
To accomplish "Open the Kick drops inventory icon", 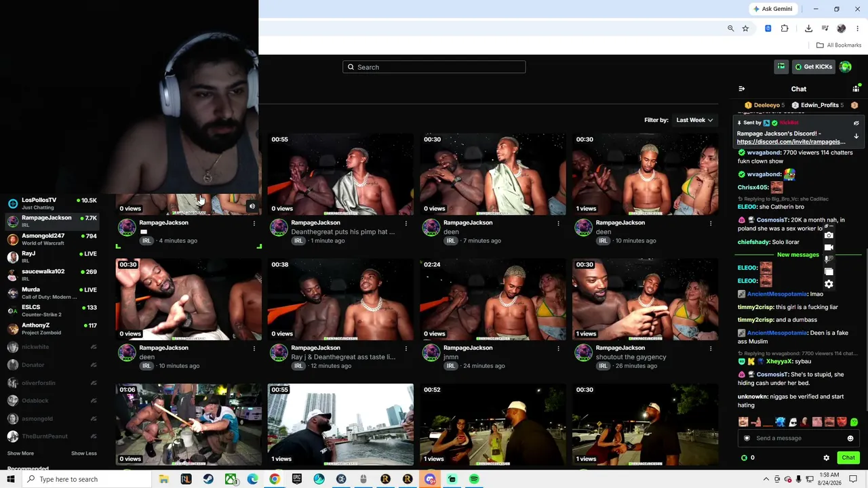I will [781, 66].
